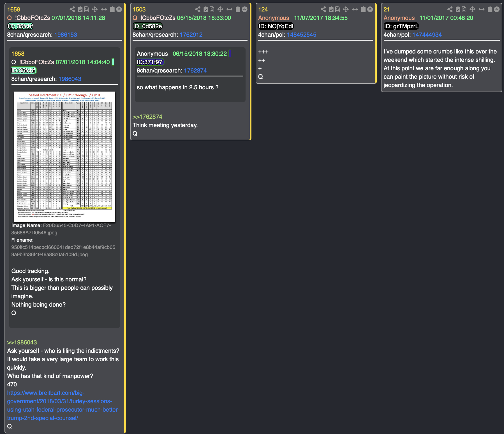
Task: Click the share icon on post 1659
Action: [72, 10]
